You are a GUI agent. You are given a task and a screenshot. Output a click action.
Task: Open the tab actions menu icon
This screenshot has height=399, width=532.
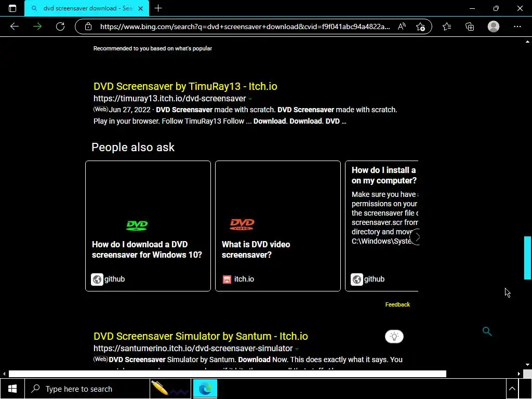click(12, 8)
